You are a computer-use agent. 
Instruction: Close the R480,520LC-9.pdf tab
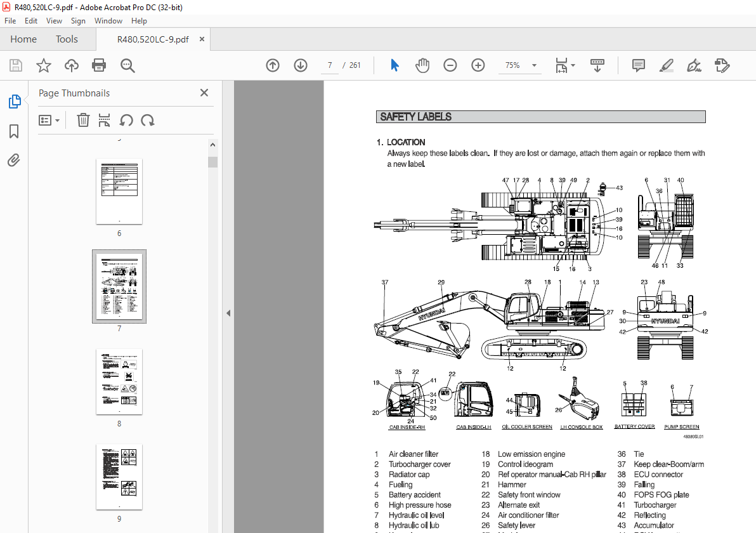tap(202, 39)
